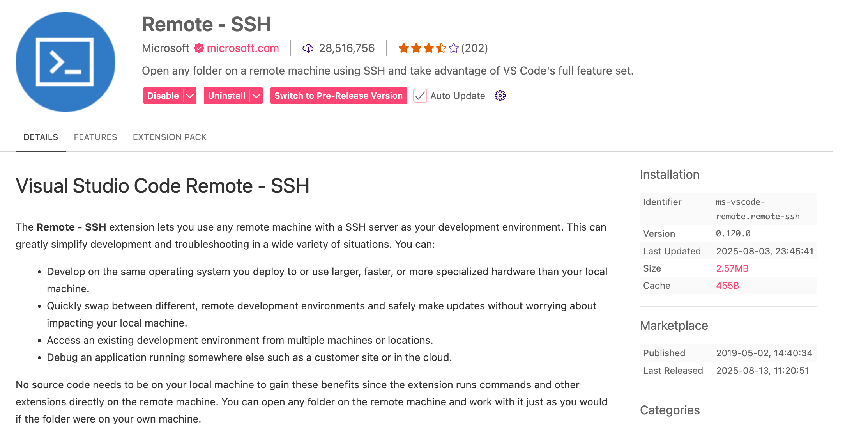Click the 2.57MB size link
This screenshot has height=428, width=868.
pos(732,268)
